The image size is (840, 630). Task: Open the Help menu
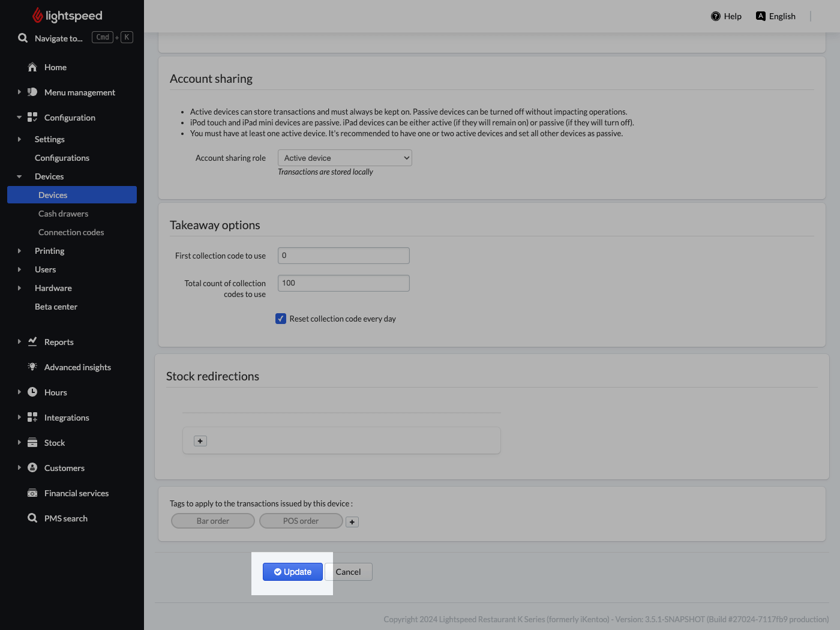pyautogui.click(x=726, y=16)
